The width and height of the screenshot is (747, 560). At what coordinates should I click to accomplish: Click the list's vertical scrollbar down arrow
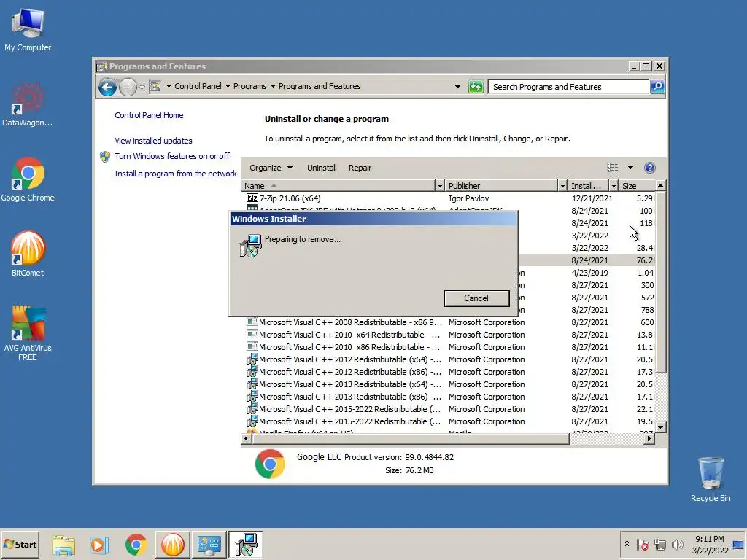(x=660, y=427)
